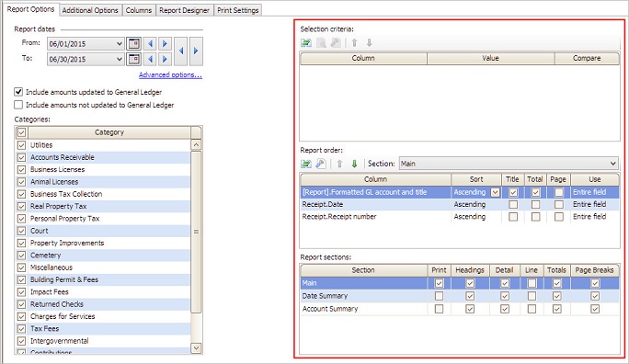Switch to the Report Options tab
629x364 pixels.
pos(30,9)
